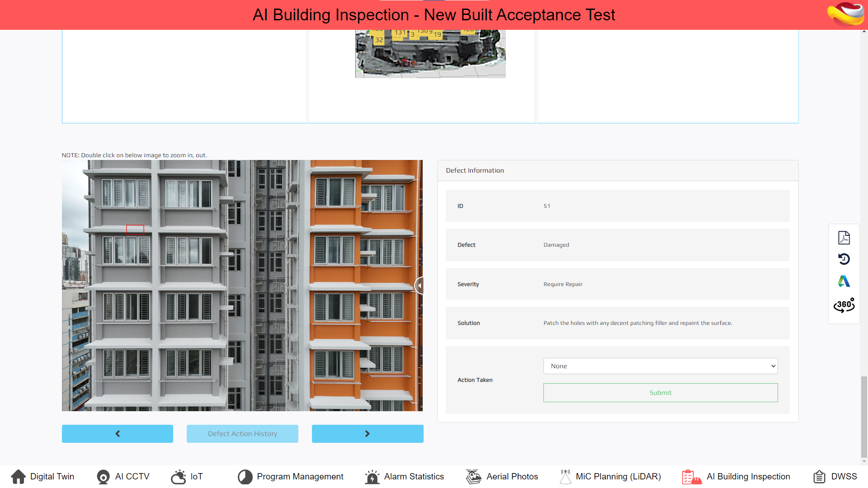The image size is (868, 488).
Task: Click the red defect marker on the building photo
Action: (135, 230)
